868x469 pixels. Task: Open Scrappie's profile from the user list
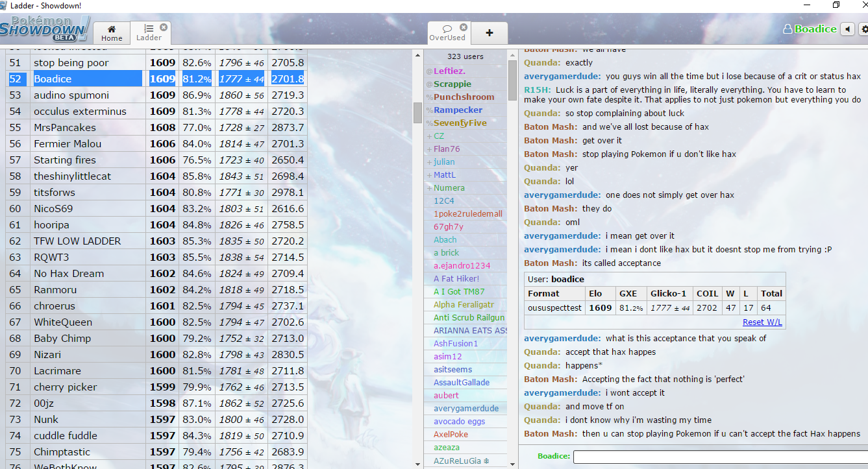click(x=453, y=84)
